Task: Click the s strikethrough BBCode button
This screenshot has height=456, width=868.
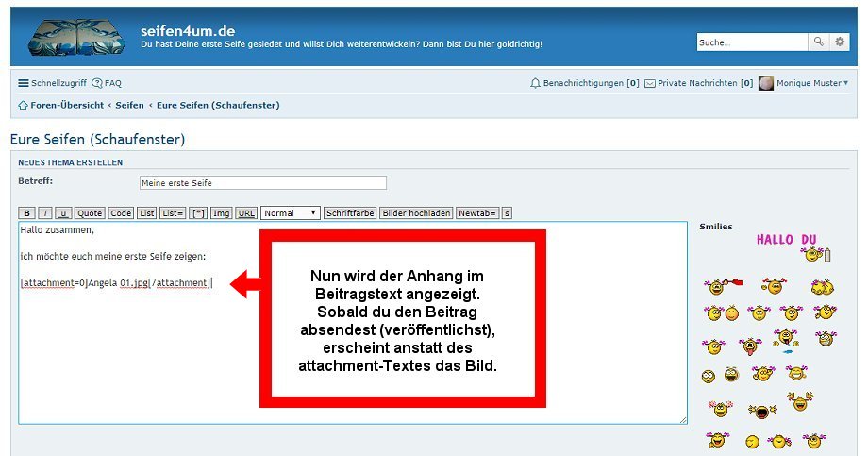Action: [507, 213]
